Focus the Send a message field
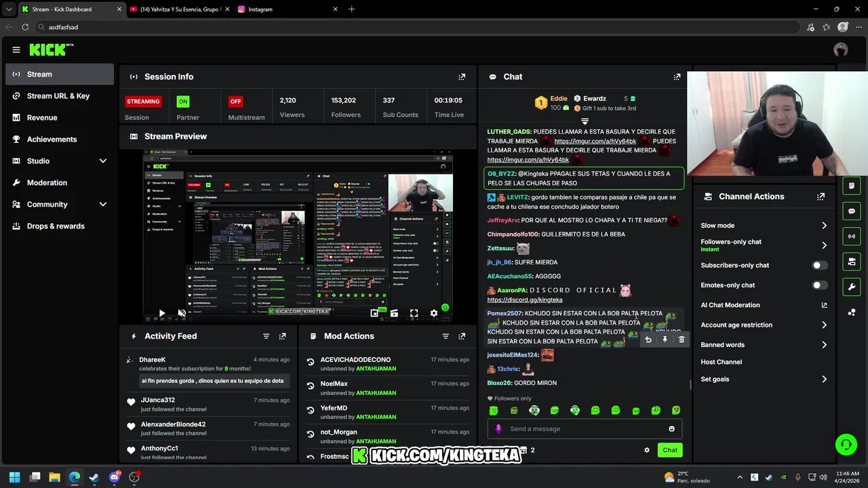The width and height of the screenshot is (868, 488). tap(585, 429)
